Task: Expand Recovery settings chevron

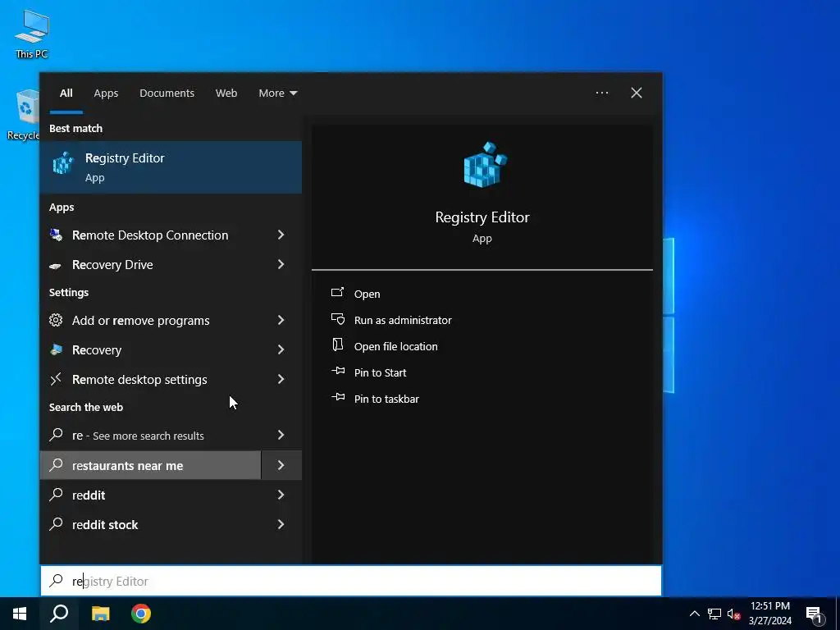Action: coord(281,349)
